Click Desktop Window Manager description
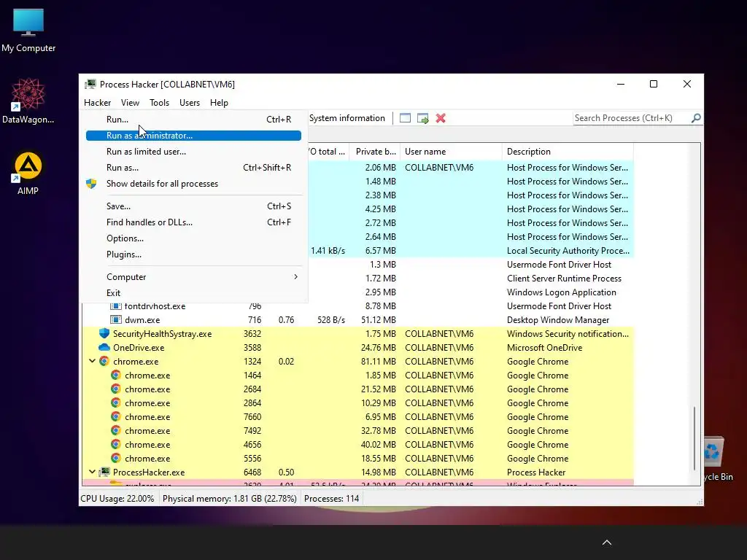Screen dimensions: 747x560 coord(558,320)
